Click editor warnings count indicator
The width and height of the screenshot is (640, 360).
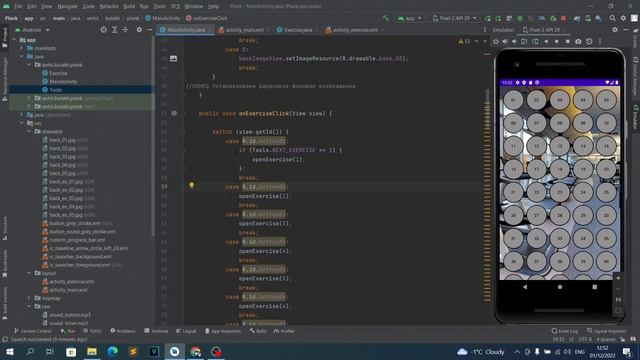[464, 41]
